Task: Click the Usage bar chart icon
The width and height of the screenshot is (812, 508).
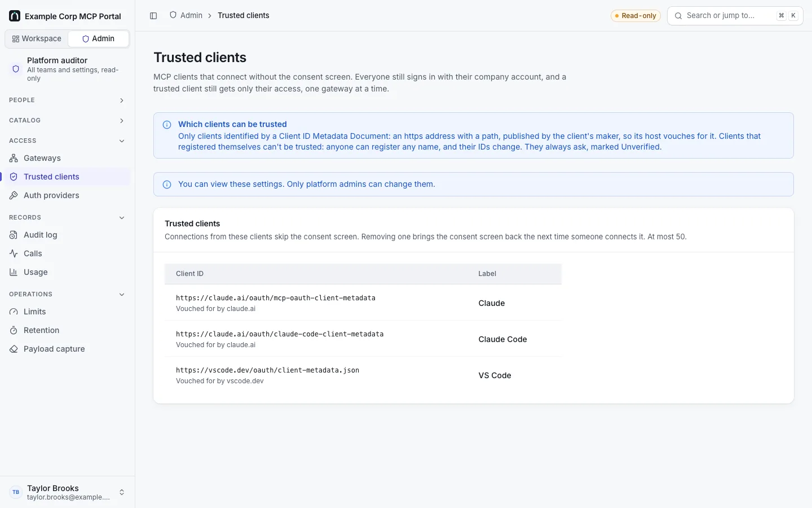Action: (x=14, y=272)
